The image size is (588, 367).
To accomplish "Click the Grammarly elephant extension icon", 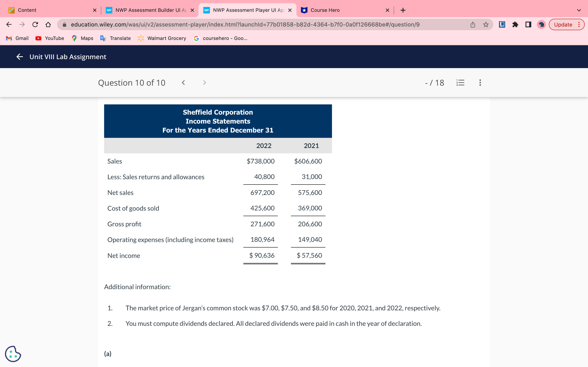I will click(x=541, y=24).
